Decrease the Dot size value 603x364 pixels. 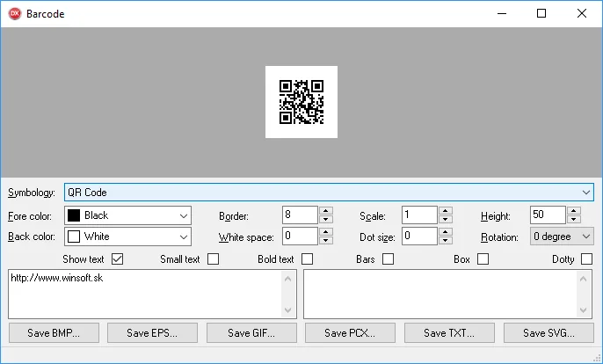click(446, 240)
